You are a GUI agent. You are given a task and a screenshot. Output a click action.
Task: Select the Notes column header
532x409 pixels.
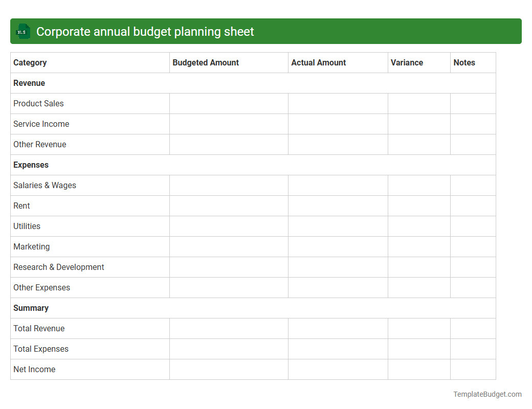click(464, 62)
